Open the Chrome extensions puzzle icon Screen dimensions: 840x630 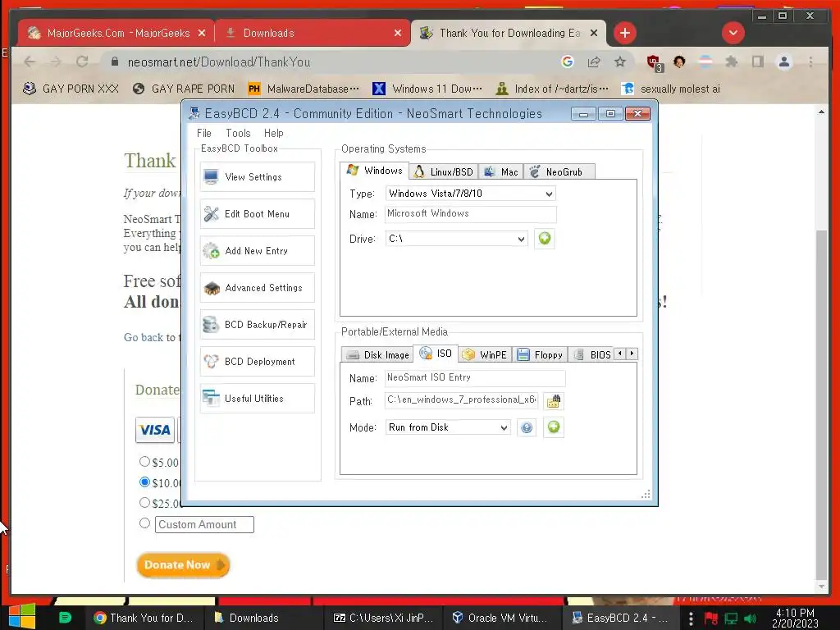(731, 62)
